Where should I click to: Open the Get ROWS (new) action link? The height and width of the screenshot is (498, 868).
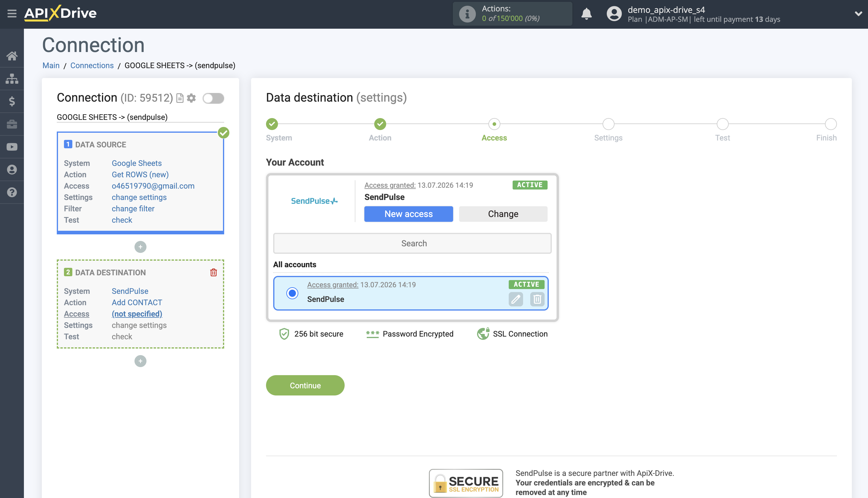(140, 175)
